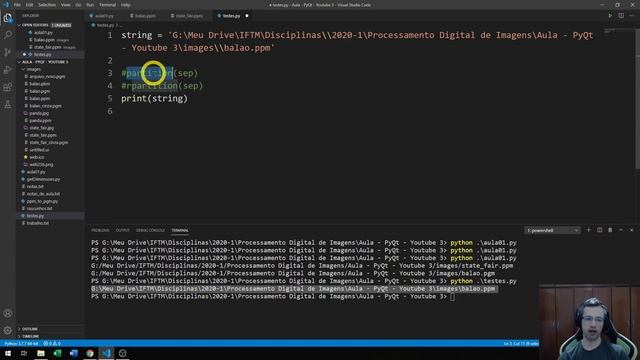Screen dimensions: 640x360
Task: Collapse the AULA - PYQT - YOUTUBE 3 folder section
Action: (45, 62)
